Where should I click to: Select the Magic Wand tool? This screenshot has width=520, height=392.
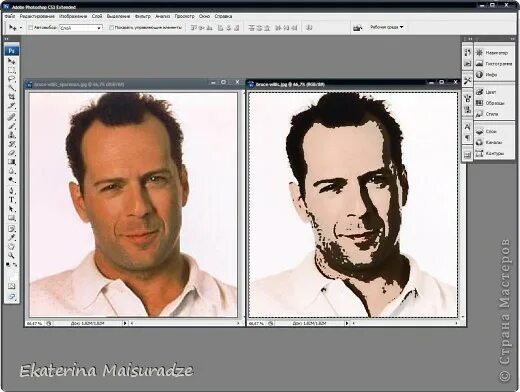tap(12, 88)
